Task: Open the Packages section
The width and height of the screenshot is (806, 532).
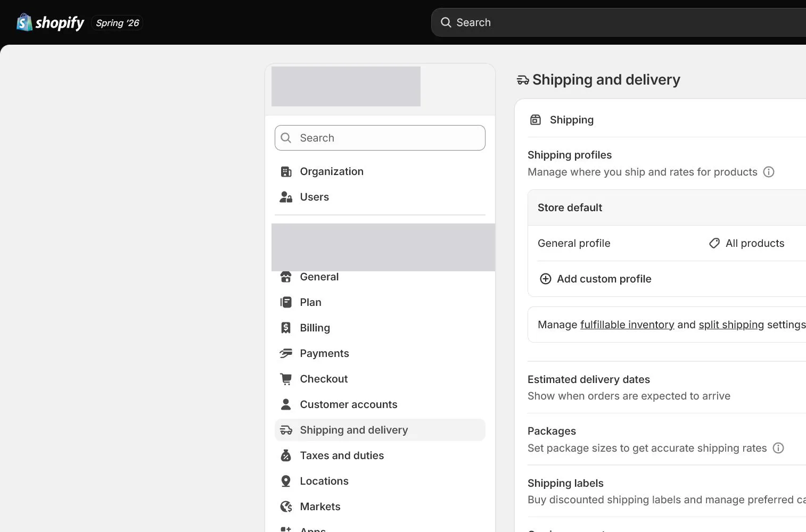Action: click(667, 439)
